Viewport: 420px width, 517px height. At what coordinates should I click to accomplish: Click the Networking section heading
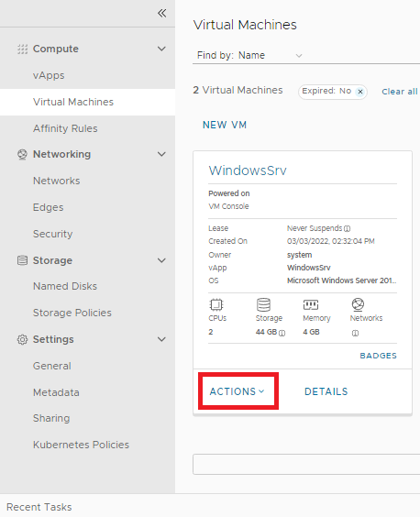61,154
